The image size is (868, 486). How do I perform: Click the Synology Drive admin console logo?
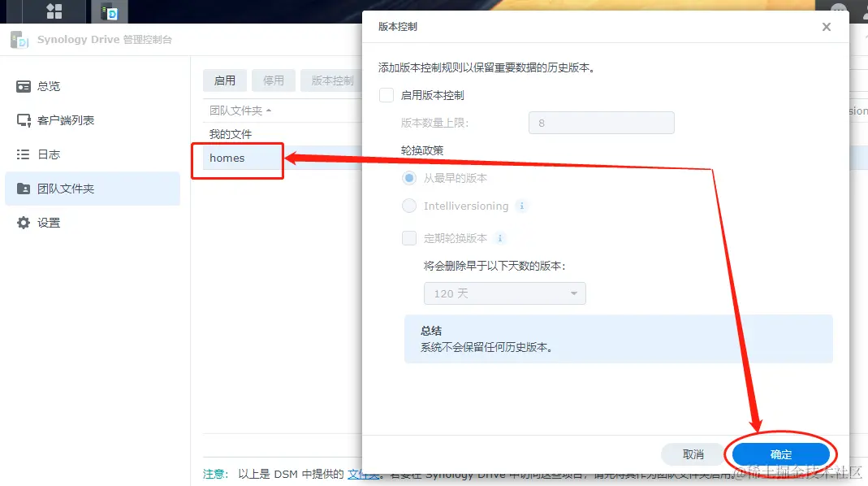pyautogui.click(x=19, y=40)
